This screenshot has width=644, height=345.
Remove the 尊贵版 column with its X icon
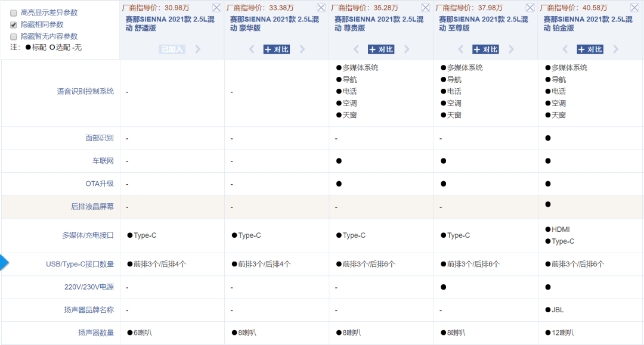426,8
